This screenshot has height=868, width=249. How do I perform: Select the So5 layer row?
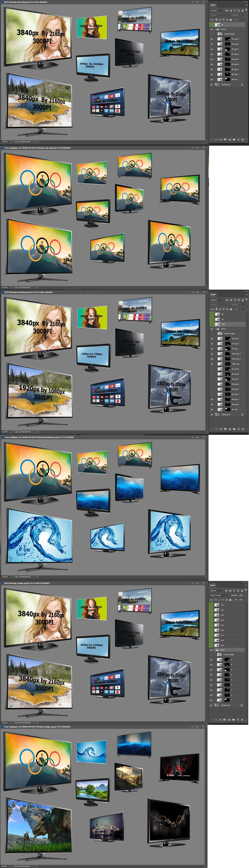click(x=227, y=625)
